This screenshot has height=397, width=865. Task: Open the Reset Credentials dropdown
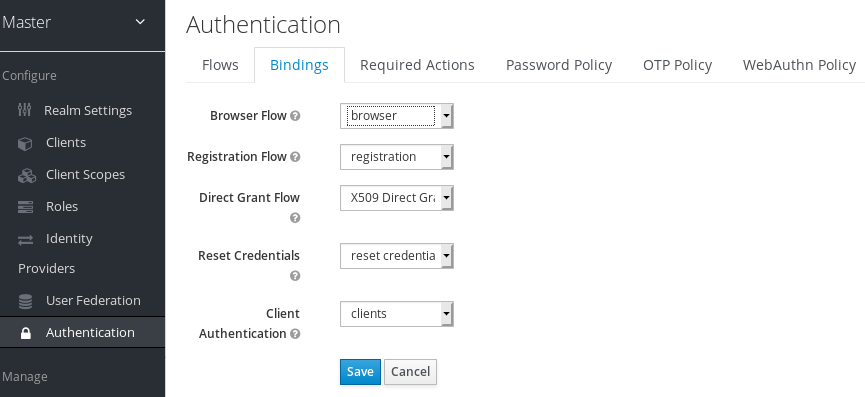tap(397, 256)
